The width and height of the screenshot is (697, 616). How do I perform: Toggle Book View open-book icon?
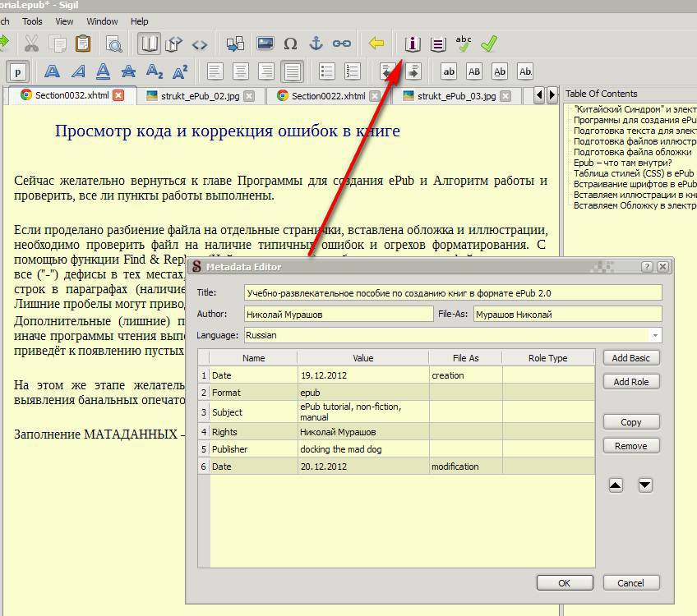149,44
